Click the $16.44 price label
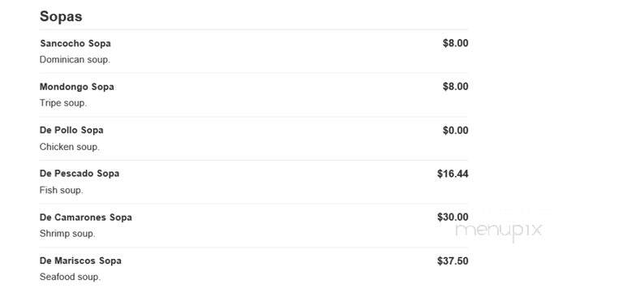The width and height of the screenshot is (644, 297). pos(453,174)
